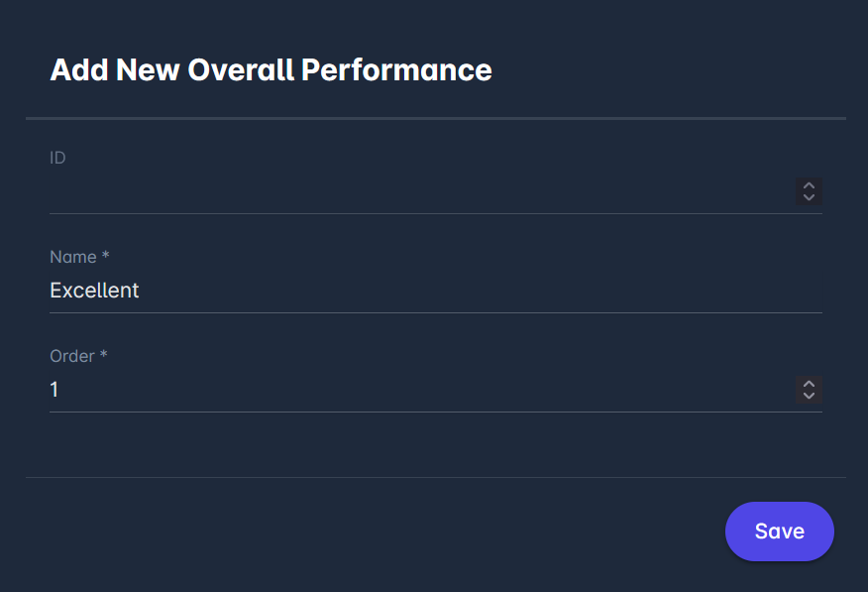Focus the Order number input field
The width and height of the screenshot is (868, 592).
click(x=416, y=390)
